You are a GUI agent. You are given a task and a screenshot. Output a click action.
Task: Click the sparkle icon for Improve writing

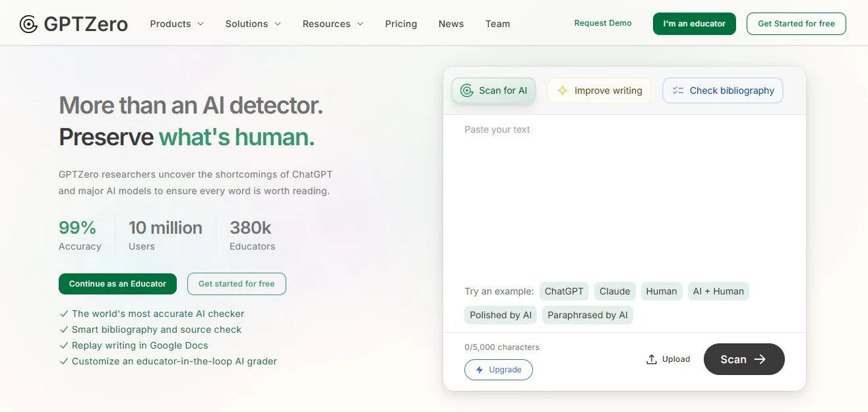pos(563,91)
